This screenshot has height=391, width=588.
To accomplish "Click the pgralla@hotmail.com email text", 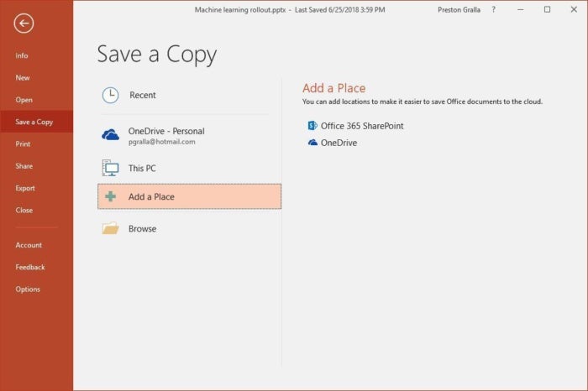I will pyautogui.click(x=161, y=142).
